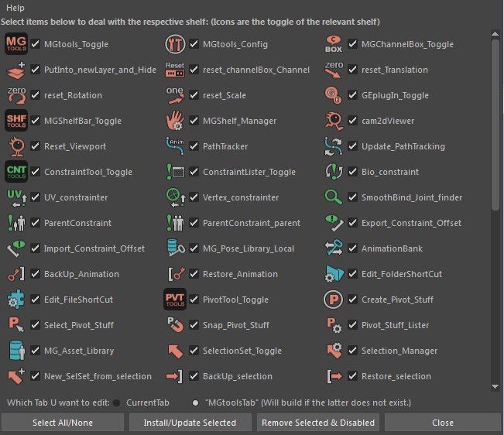Image resolution: width=504 pixels, height=435 pixels.
Task: Click the Create_Pivot_Stuff icon
Action: coord(334,300)
